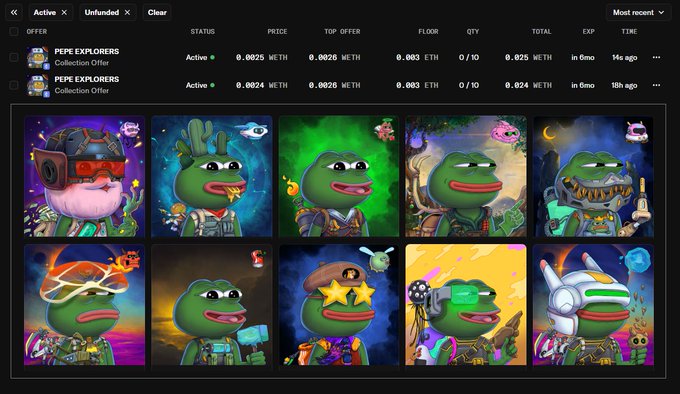Viewport: 680px width, 394px height.
Task: Click the Active status in first offer row
Action: 200,57
